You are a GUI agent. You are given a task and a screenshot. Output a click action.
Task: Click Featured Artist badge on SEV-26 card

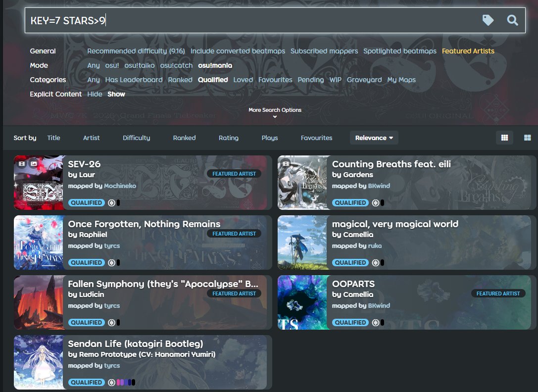click(x=234, y=174)
